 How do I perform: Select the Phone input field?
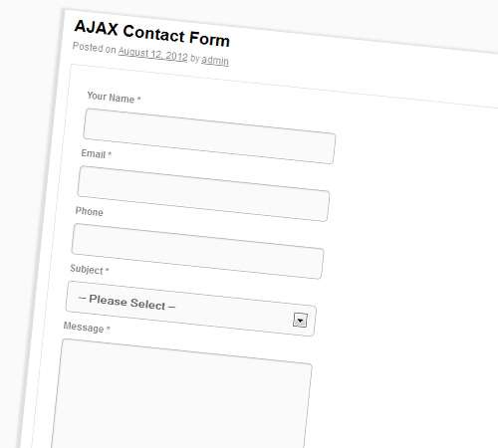coord(198,251)
